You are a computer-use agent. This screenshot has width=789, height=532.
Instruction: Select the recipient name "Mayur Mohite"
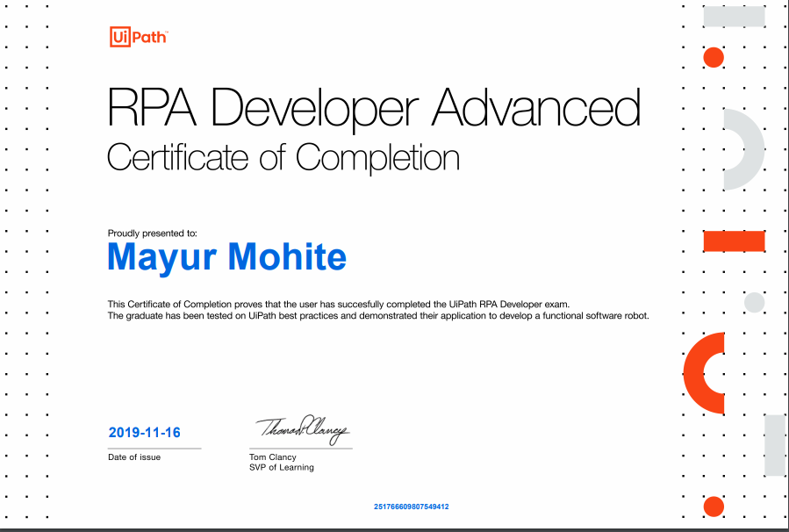click(227, 257)
